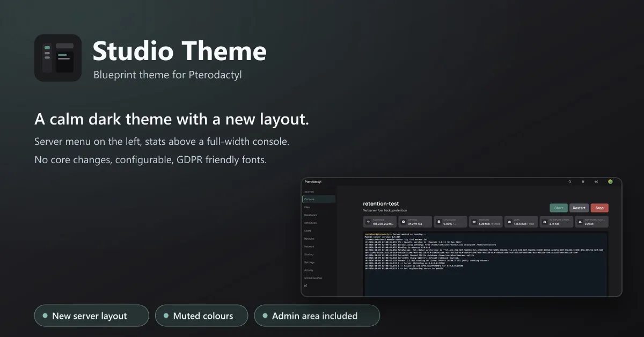Click the globe icon in the panel header
Viewport: 644px width, 337px height.
tap(583, 182)
